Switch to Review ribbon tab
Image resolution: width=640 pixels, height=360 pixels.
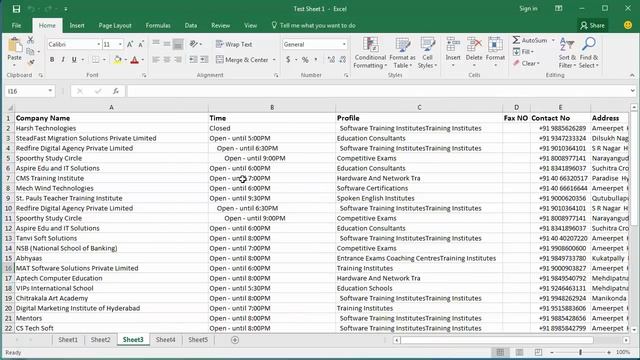tap(220, 25)
